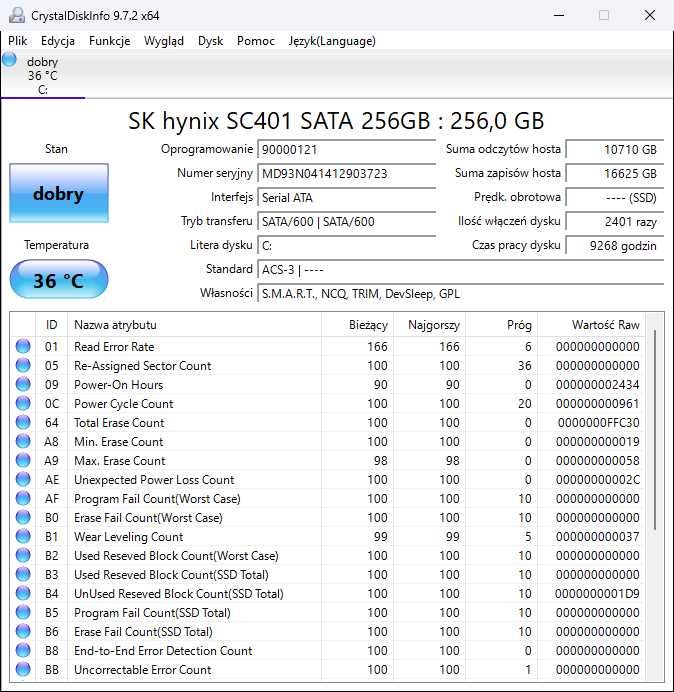Click the Najgorszy column header
Image resolution: width=674 pixels, height=692 pixels.
tap(429, 325)
